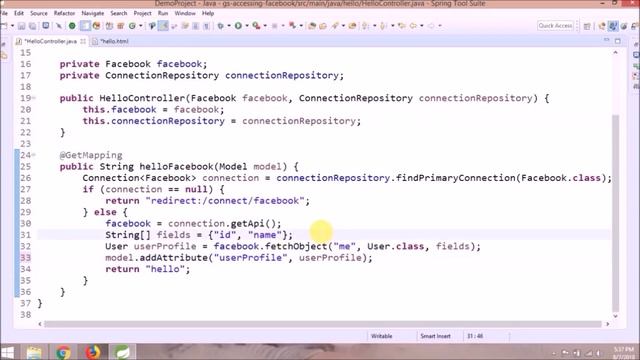Open the Source menu

[x=39, y=13]
